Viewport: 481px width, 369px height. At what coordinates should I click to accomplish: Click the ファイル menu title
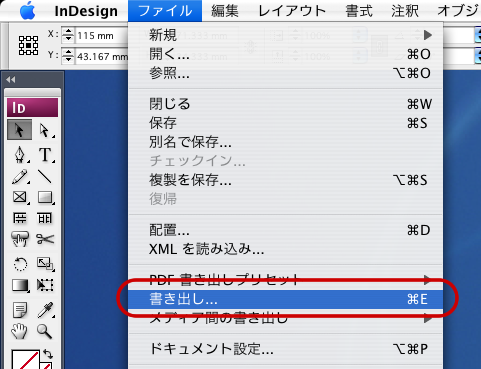[165, 11]
